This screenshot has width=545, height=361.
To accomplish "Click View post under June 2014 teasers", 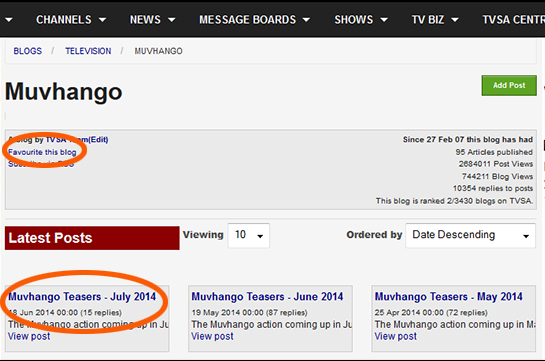I will click(212, 336).
